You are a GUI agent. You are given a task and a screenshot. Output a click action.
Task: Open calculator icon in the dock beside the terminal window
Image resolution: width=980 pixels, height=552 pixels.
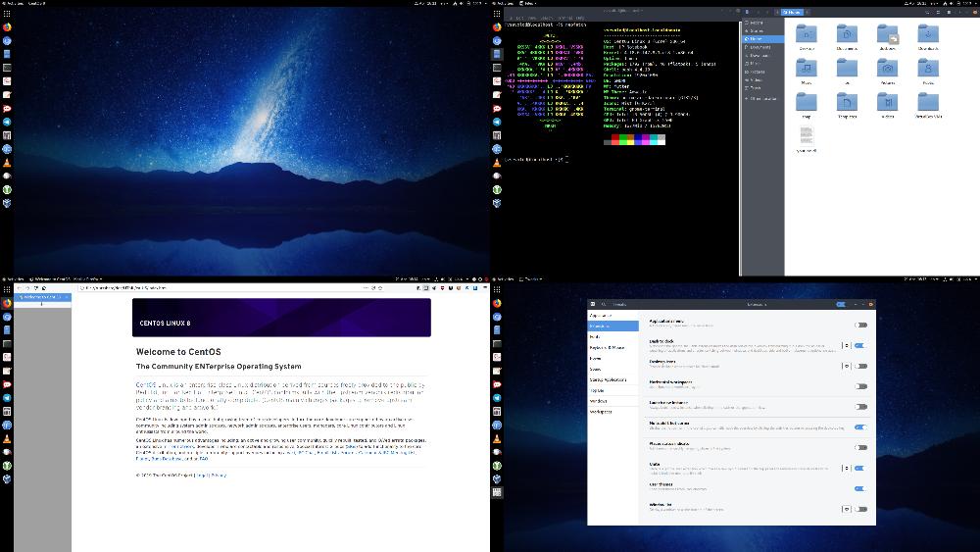497,135
